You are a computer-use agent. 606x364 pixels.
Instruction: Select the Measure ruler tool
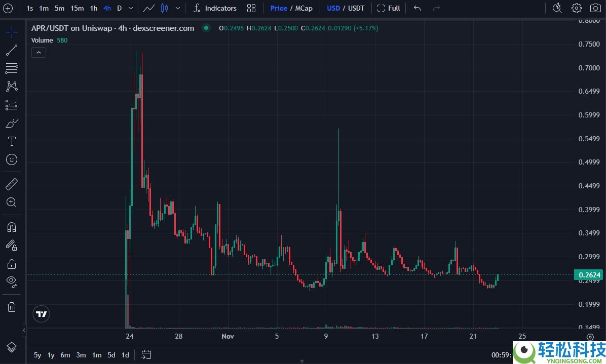coord(11,184)
